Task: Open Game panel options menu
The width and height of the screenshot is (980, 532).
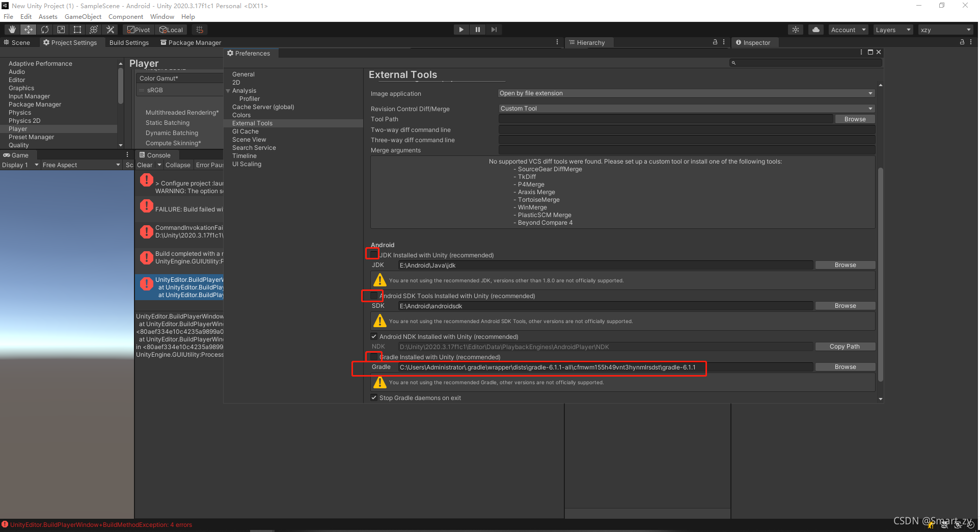Action: tap(127, 154)
